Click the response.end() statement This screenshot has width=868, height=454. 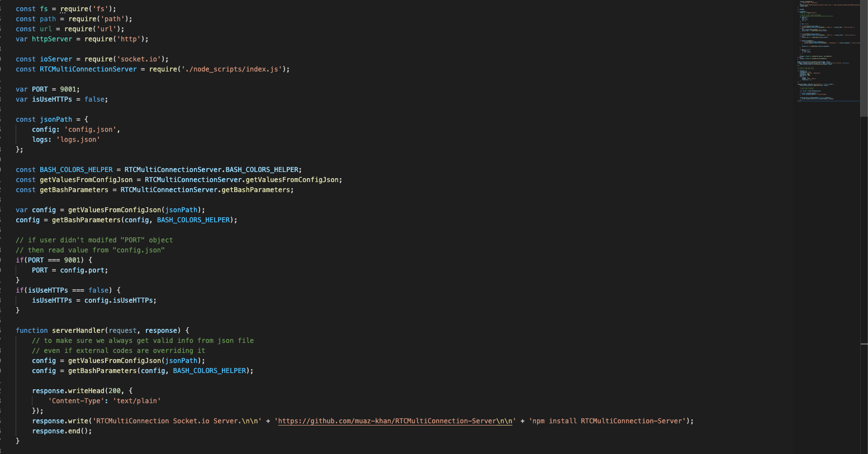[61, 431]
